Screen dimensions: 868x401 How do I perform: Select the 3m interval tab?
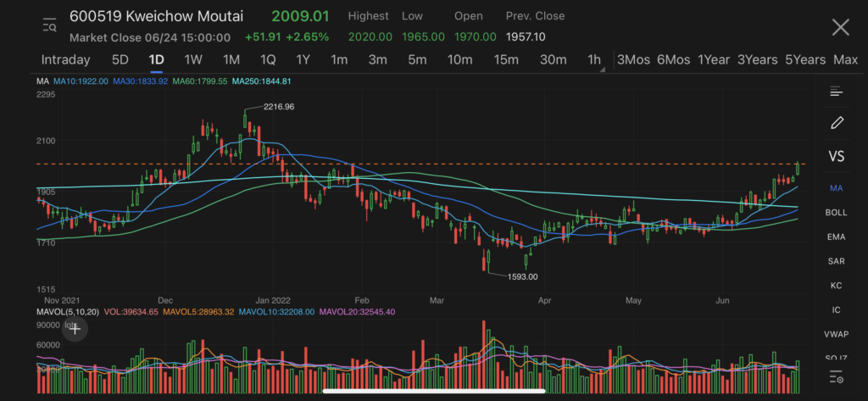point(377,60)
